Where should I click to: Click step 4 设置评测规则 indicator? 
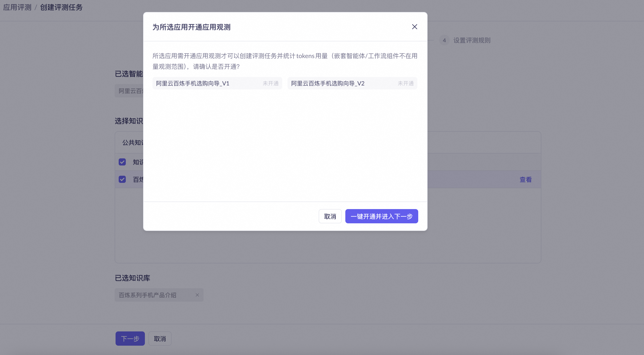[x=444, y=40]
